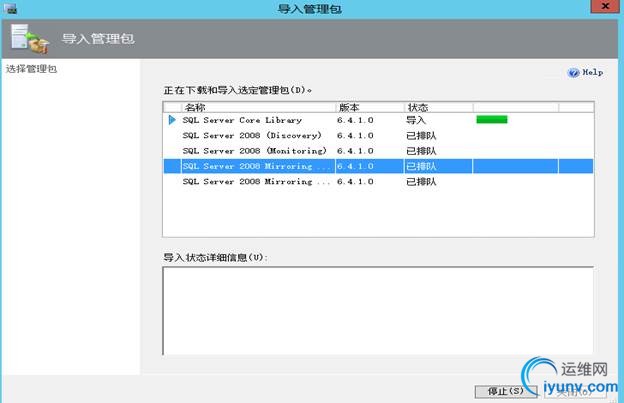Click the window system icon in title bar

pos(11,8)
